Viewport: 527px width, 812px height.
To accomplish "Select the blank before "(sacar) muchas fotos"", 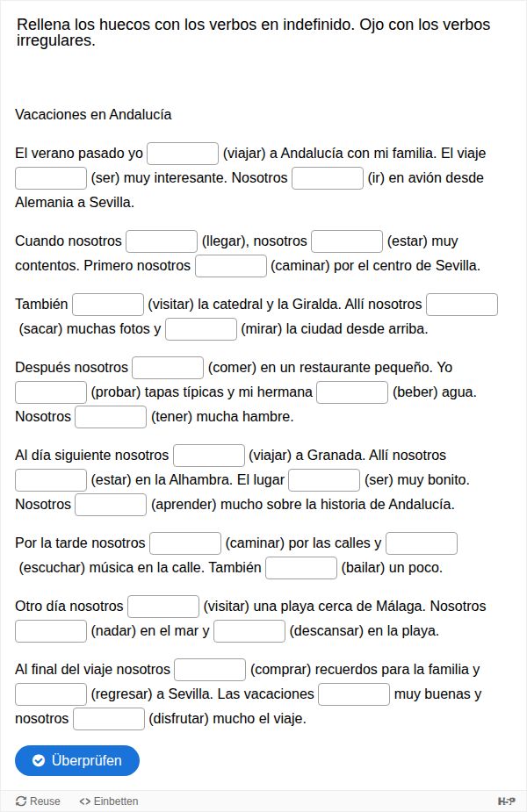I will [462, 305].
